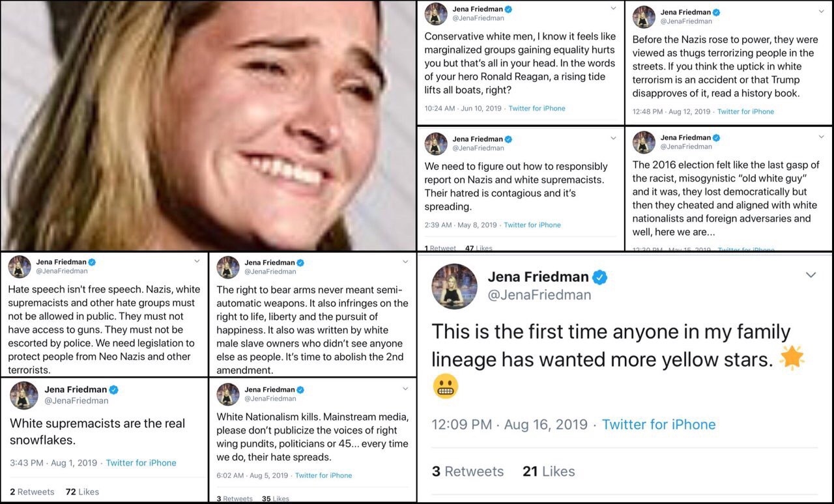The width and height of the screenshot is (834, 504).
Task: Click verified badge on the yellow stars tweet
Action: point(600,277)
